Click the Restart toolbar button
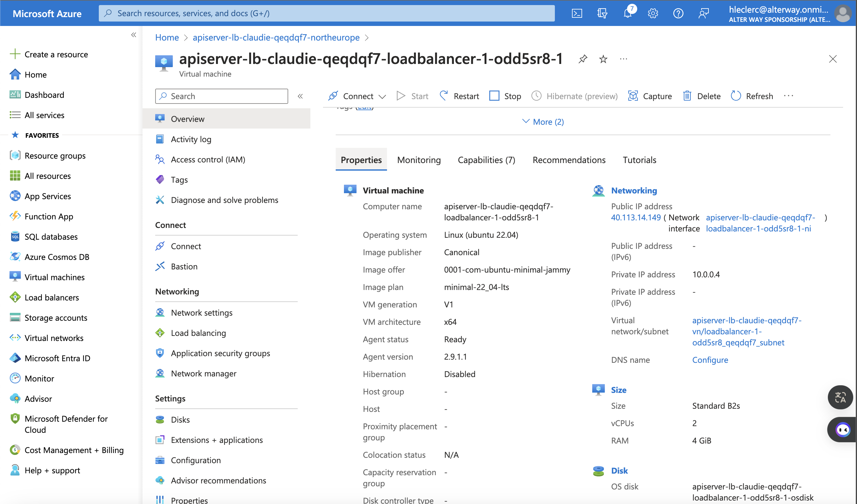This screenshot has width=857, height=504. coord(460,96)
